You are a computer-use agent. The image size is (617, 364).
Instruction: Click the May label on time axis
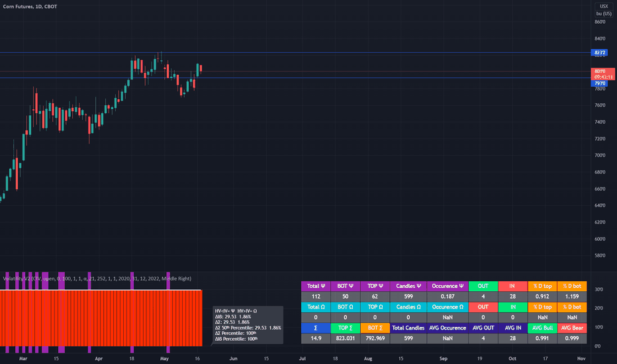(164, 359)
